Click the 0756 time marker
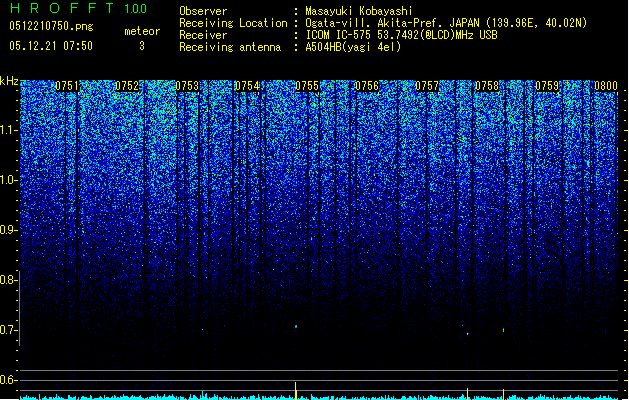This screenshot has height=400, width=629. click(x=367, y=86)
